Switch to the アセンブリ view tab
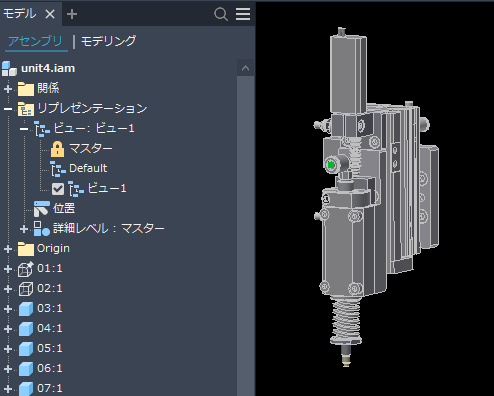The width and height of the screenshot is (494, 396). pos(35,41)
